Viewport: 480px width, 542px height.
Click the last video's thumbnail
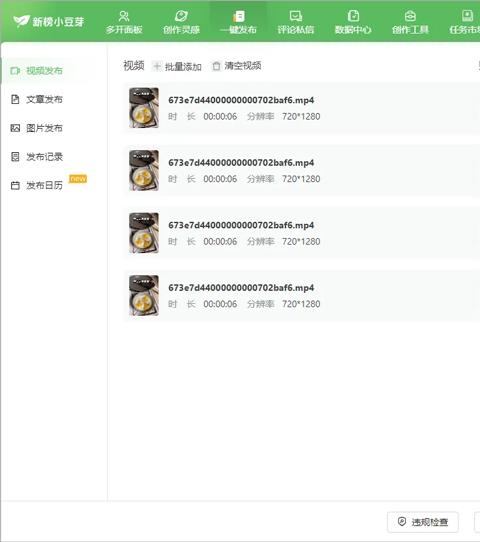coord(144,296)
